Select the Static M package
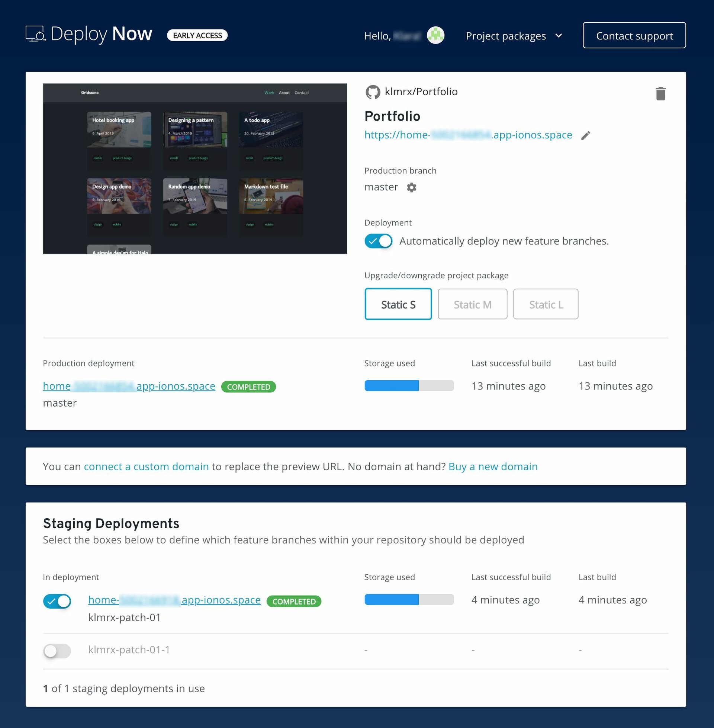This screenshot has height=728, width=714. (472, 304)
